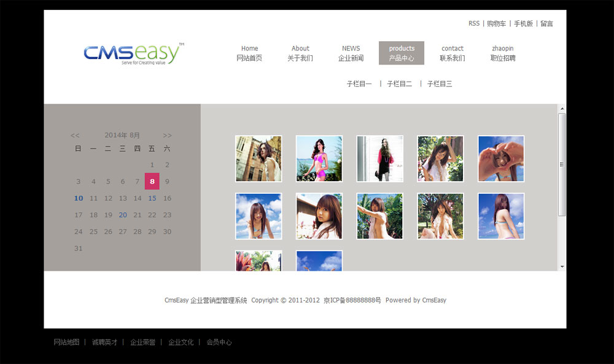Advance calendar to next month
The height and width of the screenshot is (364, 614).
pos(167,136)
